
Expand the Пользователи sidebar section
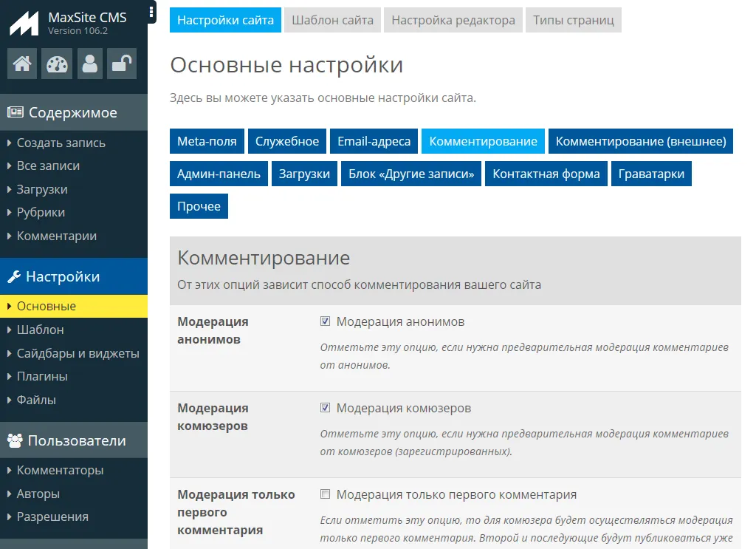click(77, 441)
